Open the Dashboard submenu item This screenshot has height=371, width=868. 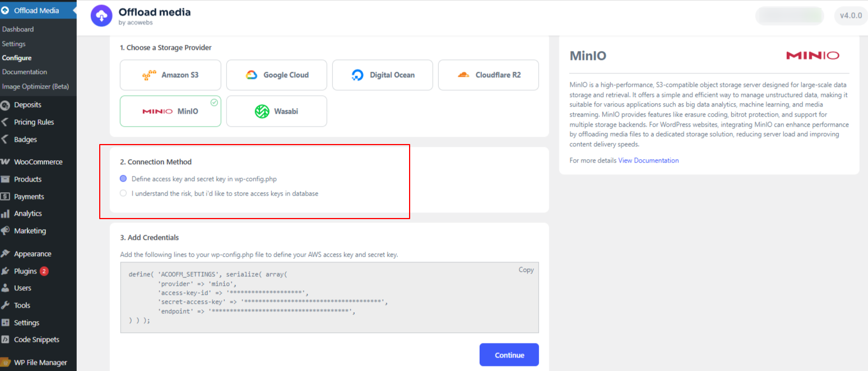(18, 29)
